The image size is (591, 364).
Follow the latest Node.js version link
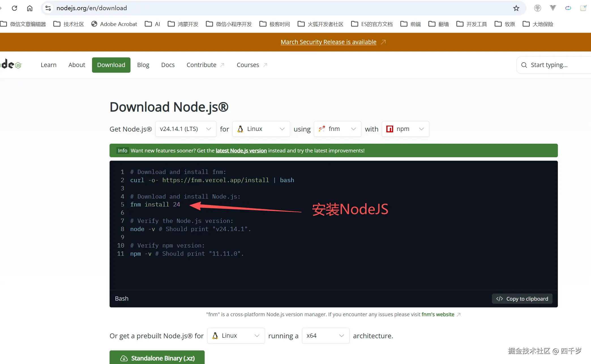241,150
